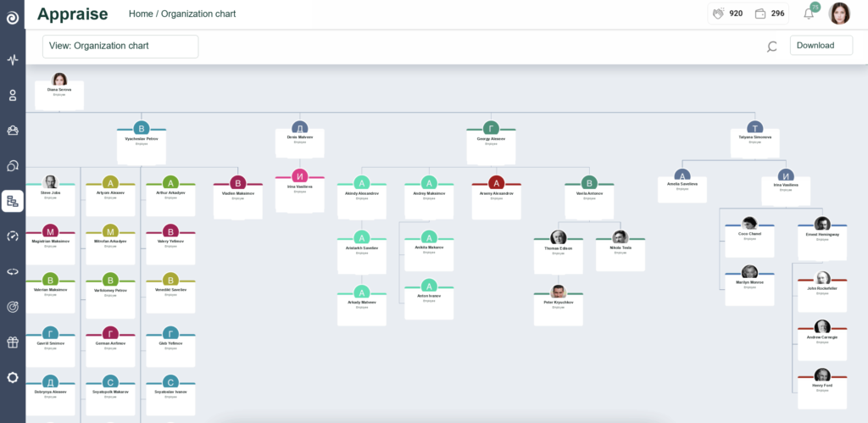Screen dimensions: 868x423
Task: Select John Rockefeller's photo avatar
Action: pyautogui.click(x=822, y=278)
